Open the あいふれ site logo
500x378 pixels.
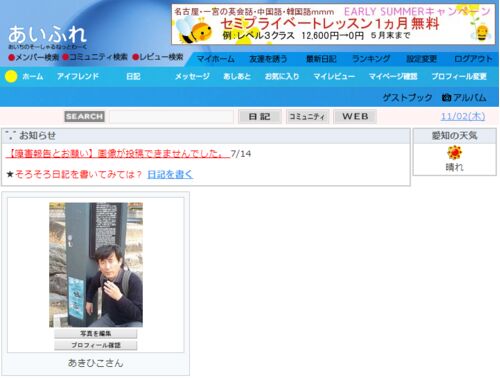[x=47, y=37]
